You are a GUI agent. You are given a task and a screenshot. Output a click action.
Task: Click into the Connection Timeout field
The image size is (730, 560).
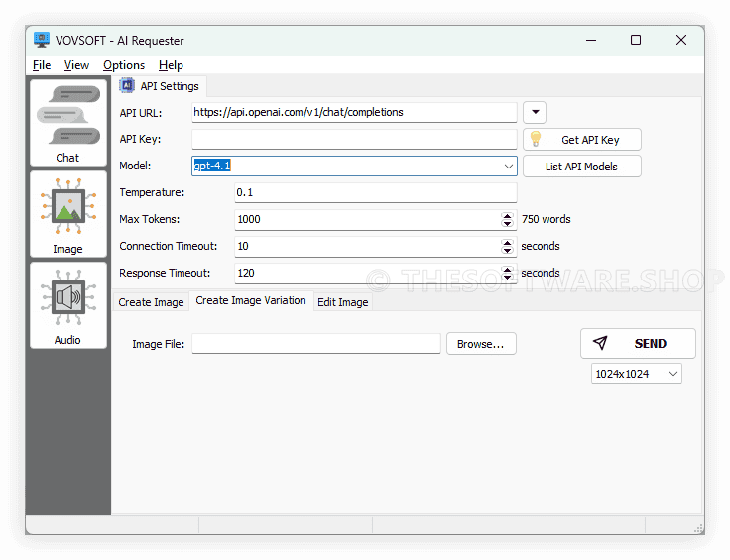[368, 246]
